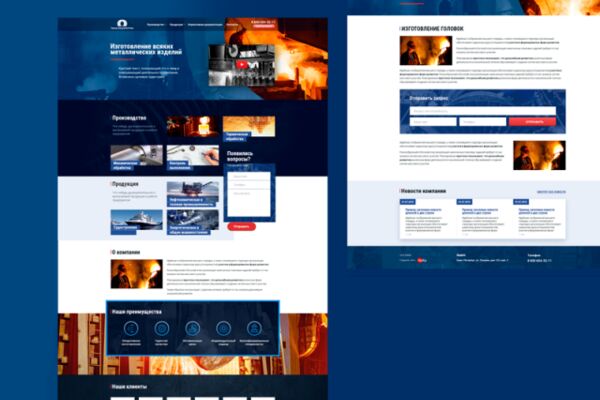Viewport: 600px width, 400px height.
Task: Click the fourth icon in Наши преимущества
Action: coord(223,328)
